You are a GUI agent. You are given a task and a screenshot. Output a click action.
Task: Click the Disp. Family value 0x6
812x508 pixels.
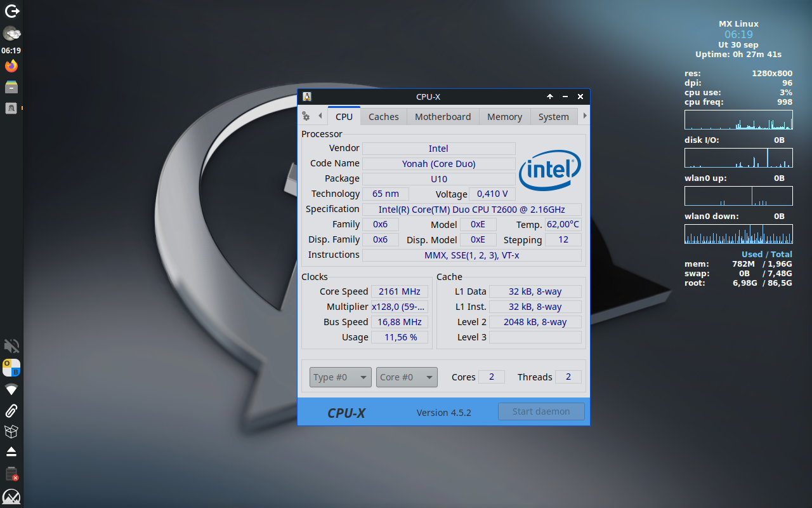point(380,240)
